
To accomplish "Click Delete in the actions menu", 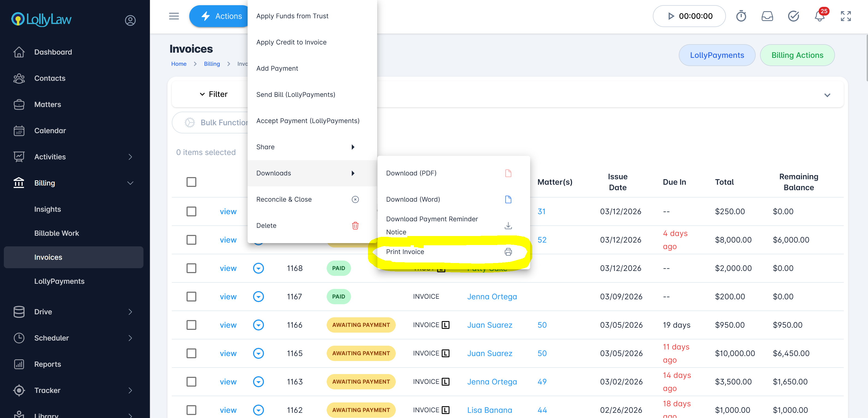I will point(266,226).
